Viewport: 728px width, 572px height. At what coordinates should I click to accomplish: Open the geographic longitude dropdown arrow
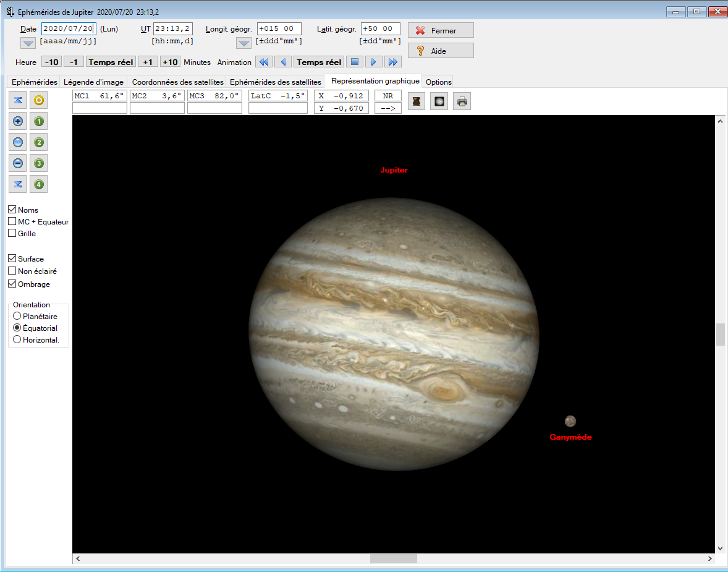coord(244,43)
